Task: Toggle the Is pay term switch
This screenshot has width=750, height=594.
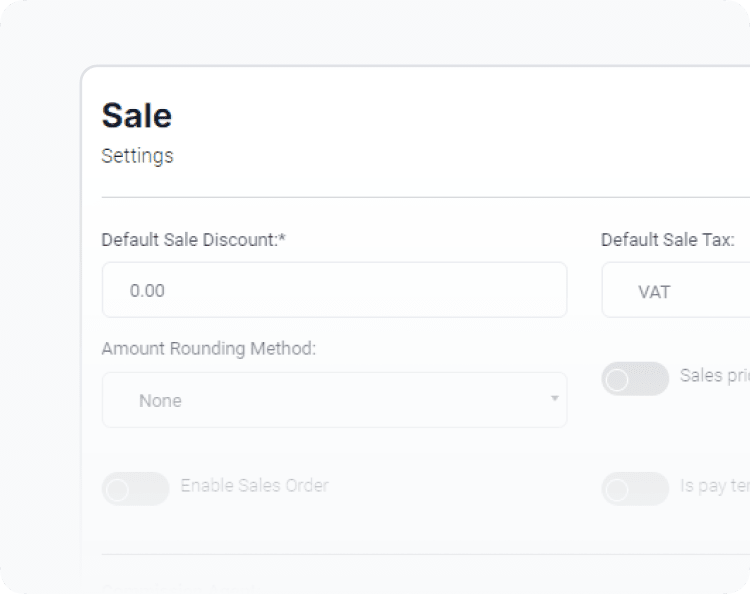Action: coord(634,489)
